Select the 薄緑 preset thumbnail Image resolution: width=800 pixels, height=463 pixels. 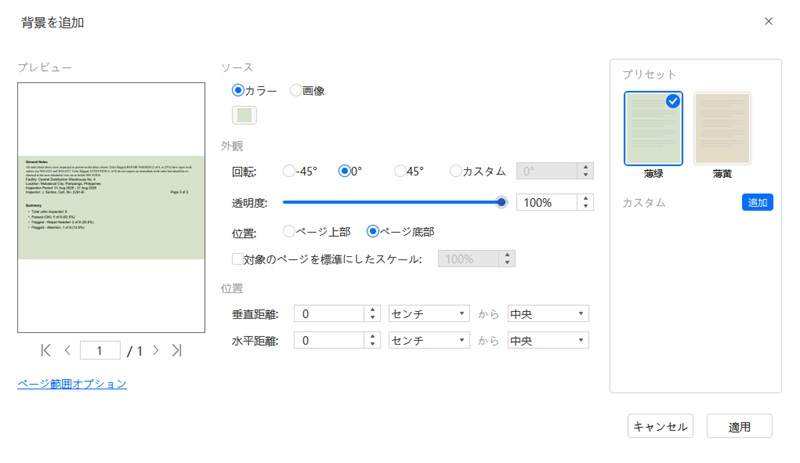click(653, 128)
